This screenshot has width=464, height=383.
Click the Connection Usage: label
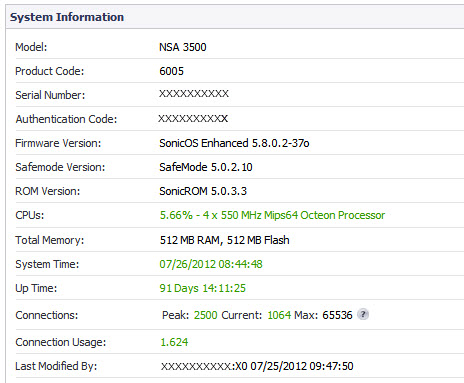(61, 342)
